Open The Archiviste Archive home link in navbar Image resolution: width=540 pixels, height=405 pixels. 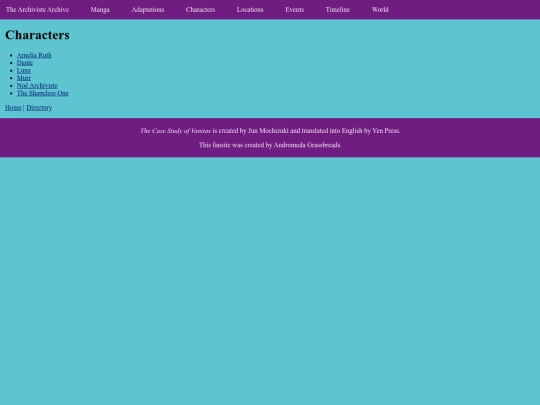click(x=37, y=10)
